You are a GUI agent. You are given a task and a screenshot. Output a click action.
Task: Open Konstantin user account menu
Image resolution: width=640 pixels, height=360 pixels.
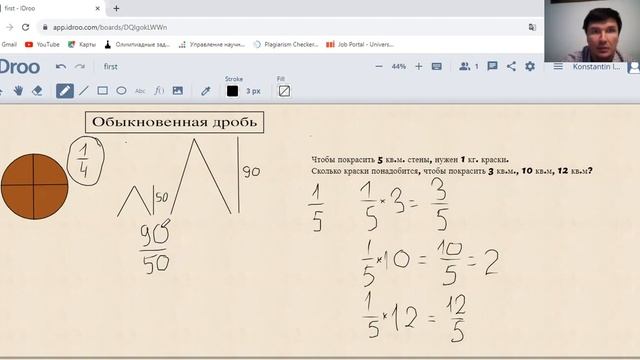coord(596,67)
